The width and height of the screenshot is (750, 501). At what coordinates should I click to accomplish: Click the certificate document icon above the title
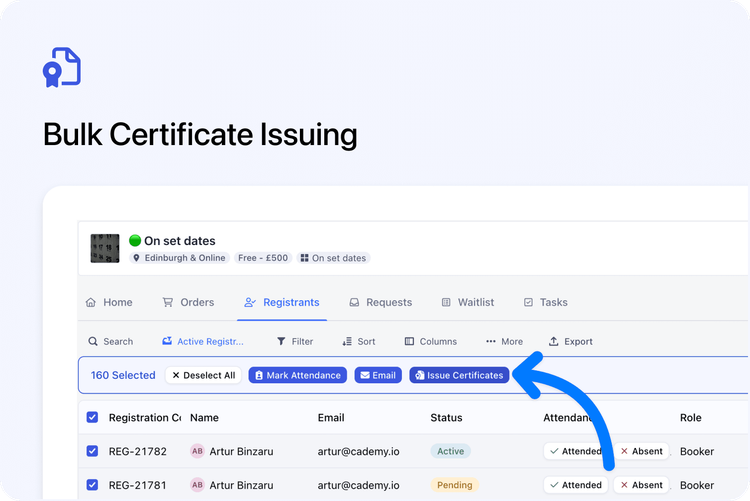[62, 67]
